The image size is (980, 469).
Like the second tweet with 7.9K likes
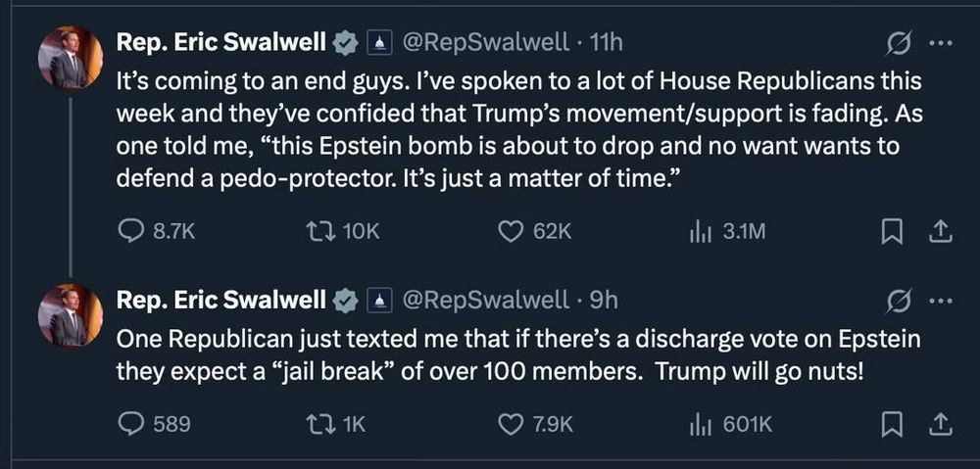pos(511,423)
